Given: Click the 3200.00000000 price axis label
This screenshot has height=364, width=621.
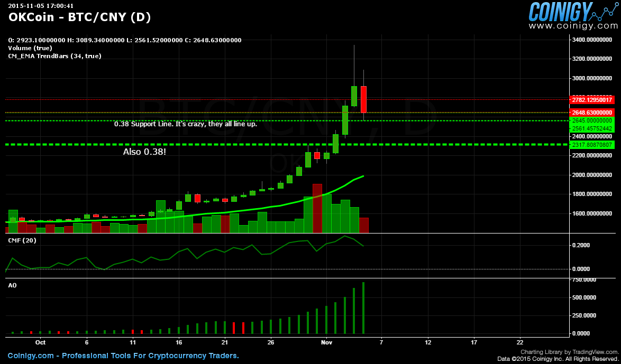Looking at the screenshot, I should pos(591,59).
